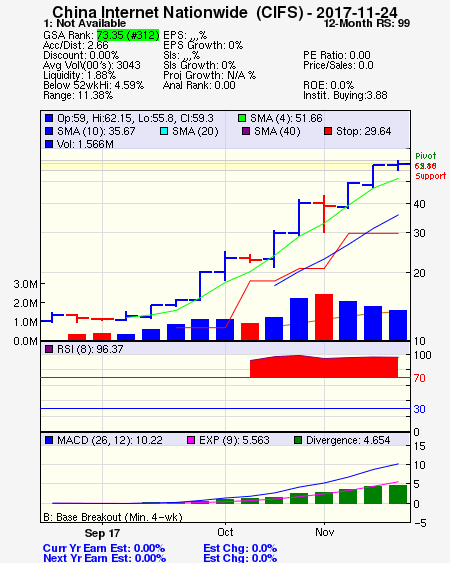
Task: Click the blue Op/Hi/Lo/Cl legend swatch
Action: 49,118
